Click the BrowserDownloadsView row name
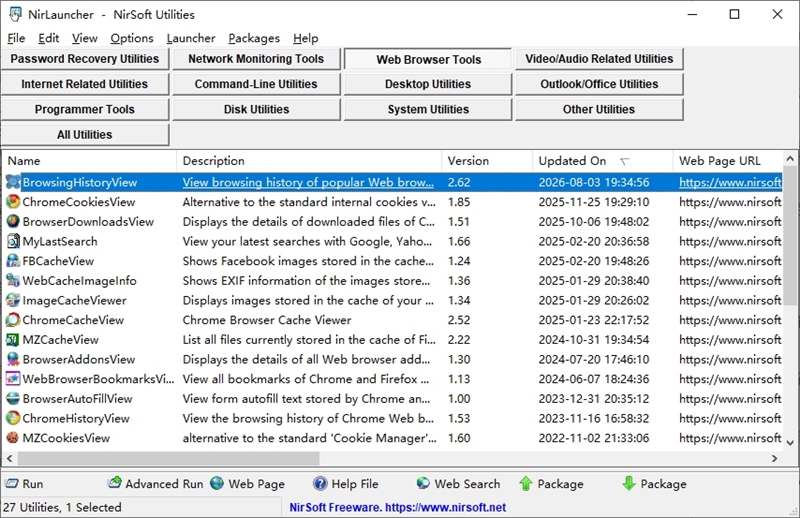The height and width of the screenshot is (518, 800). click(x=88, y=221)
